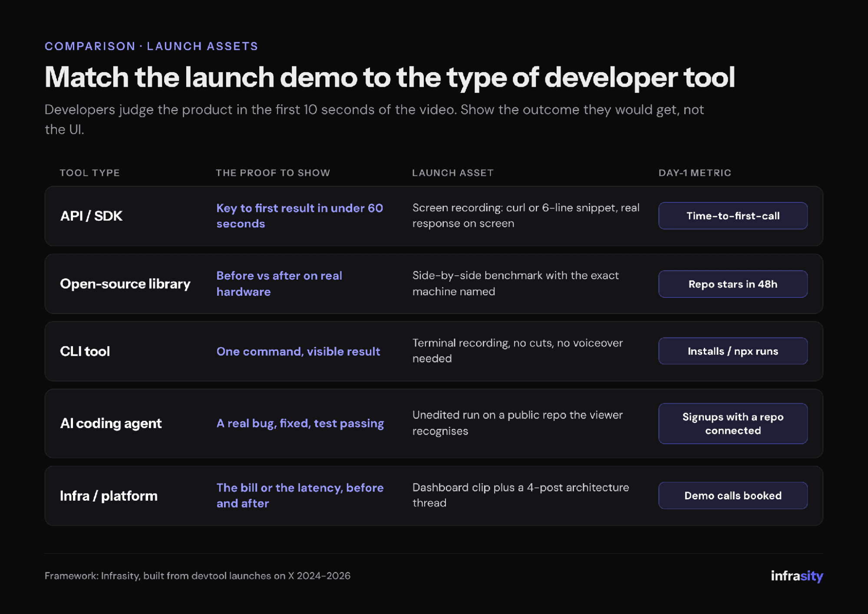This screenshot has width=868, height=614.
Task: Click the LAUNCH ASSET column header
Action: (x=453, y=173)
